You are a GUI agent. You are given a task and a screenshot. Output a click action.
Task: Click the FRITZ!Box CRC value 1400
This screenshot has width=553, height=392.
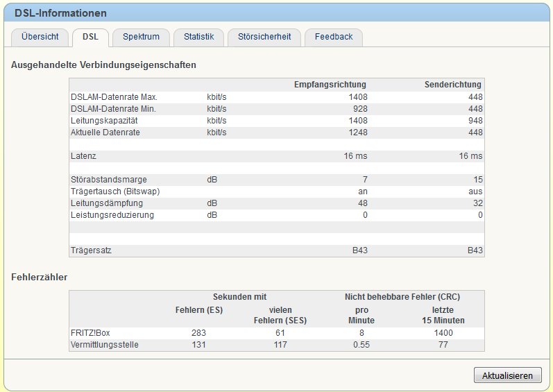pos(443,333)
